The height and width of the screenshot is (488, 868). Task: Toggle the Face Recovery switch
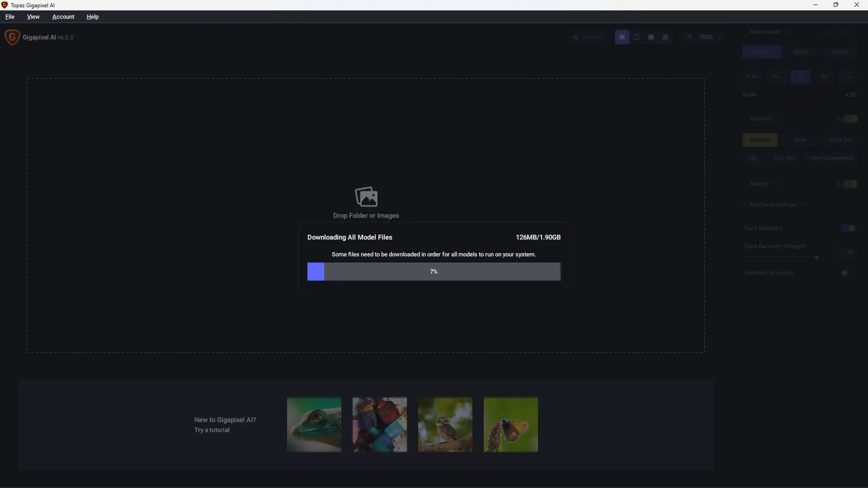coord(848,228)
